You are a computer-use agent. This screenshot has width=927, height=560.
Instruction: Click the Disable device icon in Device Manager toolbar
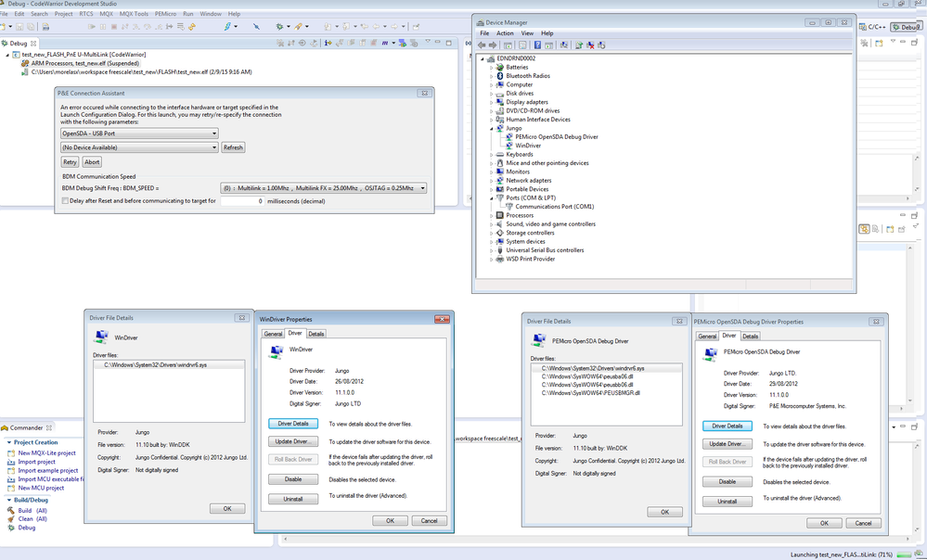coord(601,45)
